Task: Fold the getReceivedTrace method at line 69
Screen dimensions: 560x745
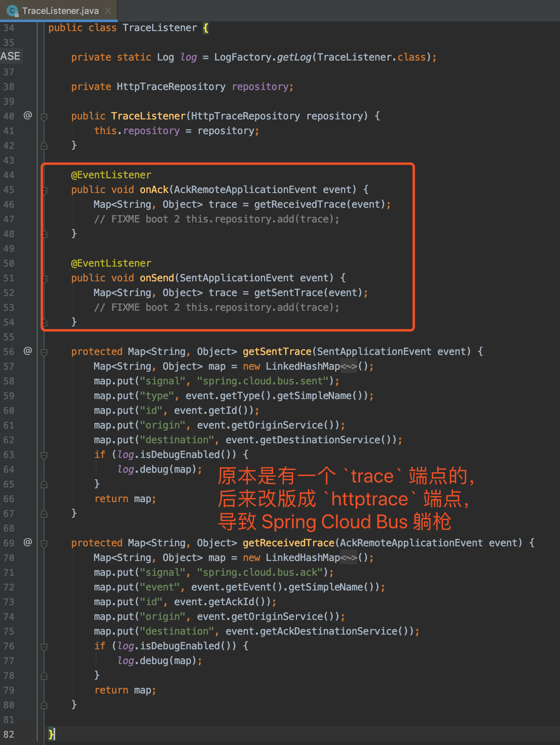Action: click(x=44, y=543)
